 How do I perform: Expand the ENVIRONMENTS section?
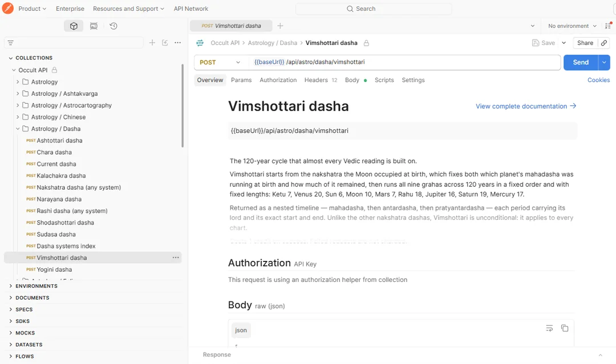[11, 286]
